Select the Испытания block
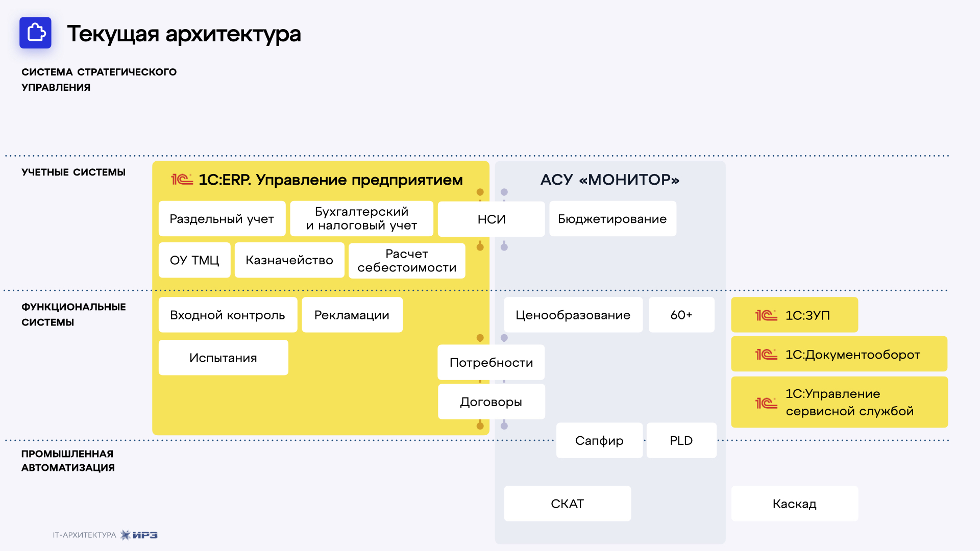980x551 pixels. click(223, 358)
